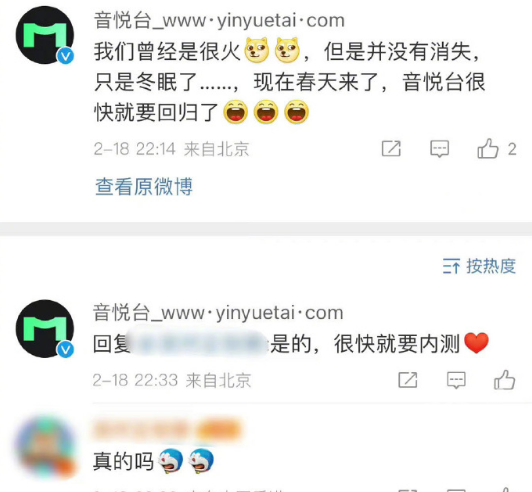Open the sort order "按热度"

point(491,266)
